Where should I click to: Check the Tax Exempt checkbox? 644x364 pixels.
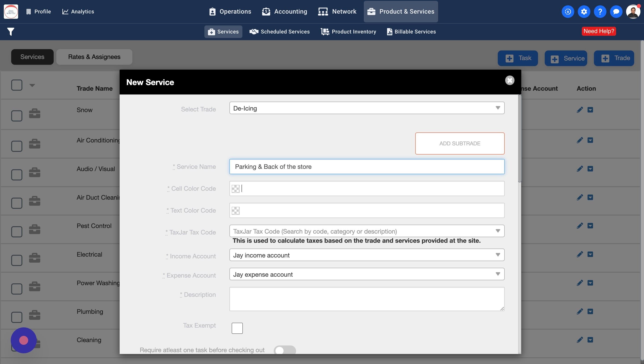coord(237,328)
